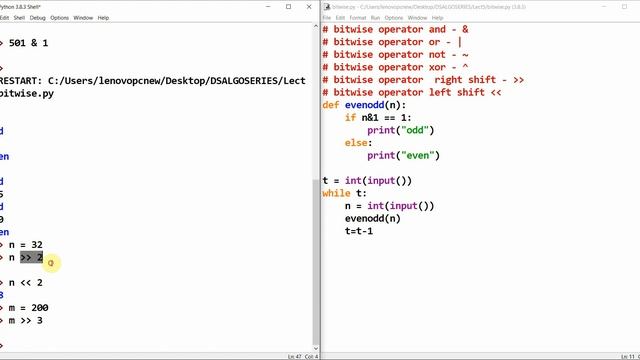Image resolution: width=640 pixels, height=360 pixels.
Task: Click the '# bitwise operator or - |' comment
Action: pos(392,42)
